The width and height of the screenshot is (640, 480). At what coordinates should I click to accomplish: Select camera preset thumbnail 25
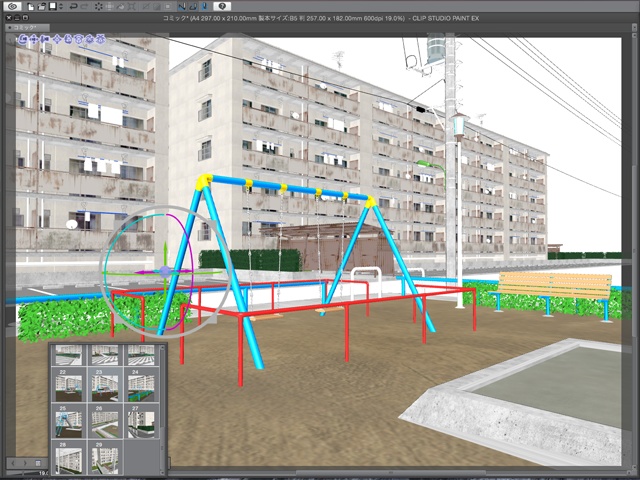(69, 421)
